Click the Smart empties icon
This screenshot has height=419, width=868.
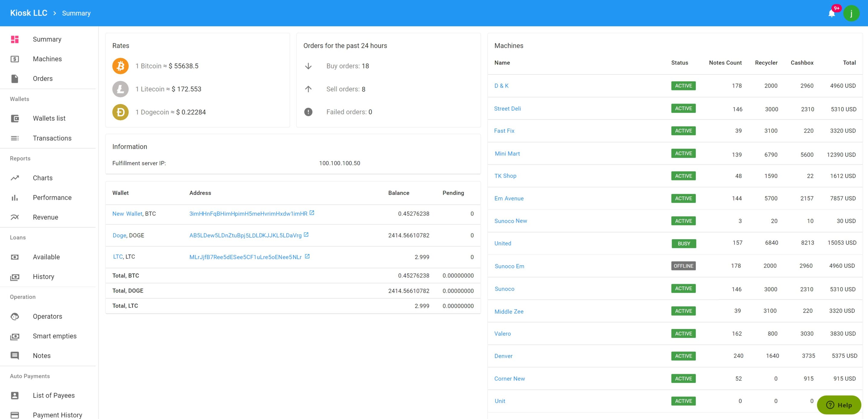click(15, 336)
